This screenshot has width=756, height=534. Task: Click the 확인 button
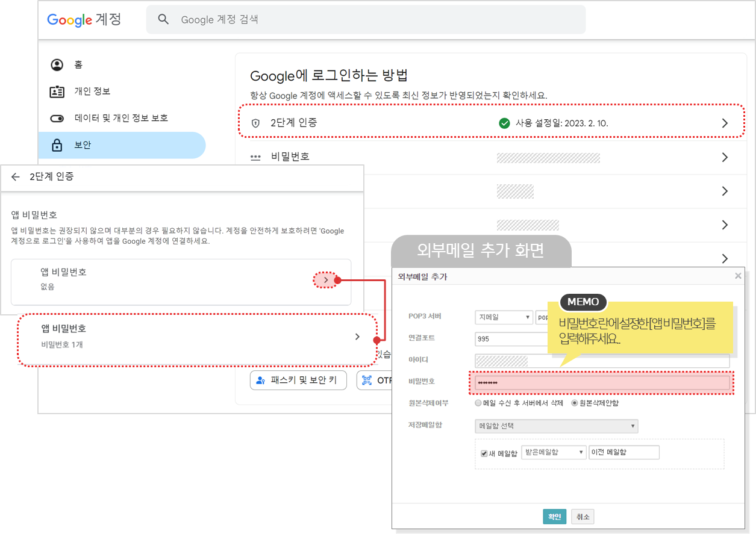click(554, 517)
